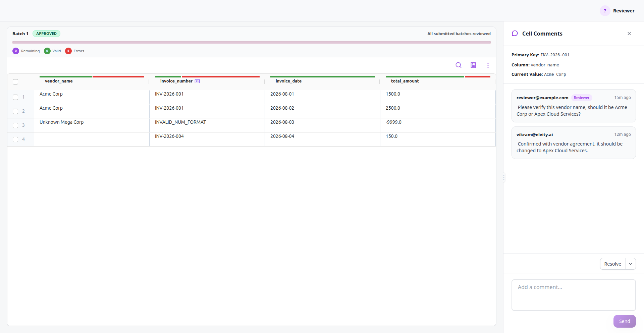Click the Current Value Acme Corp text

555,74
